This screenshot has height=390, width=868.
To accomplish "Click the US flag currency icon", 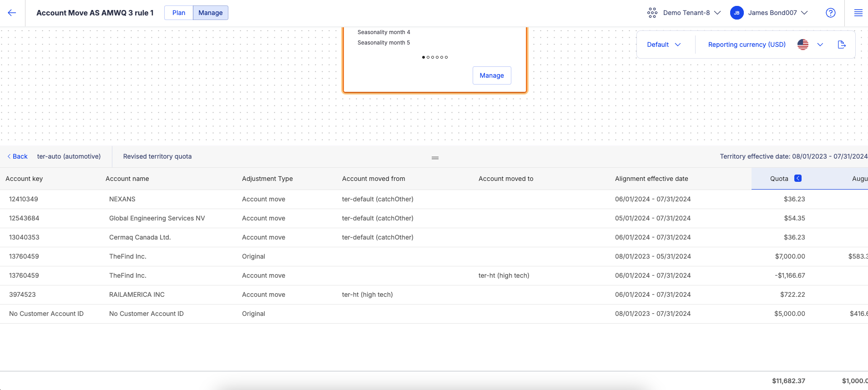I will click(x=803, y=45).
